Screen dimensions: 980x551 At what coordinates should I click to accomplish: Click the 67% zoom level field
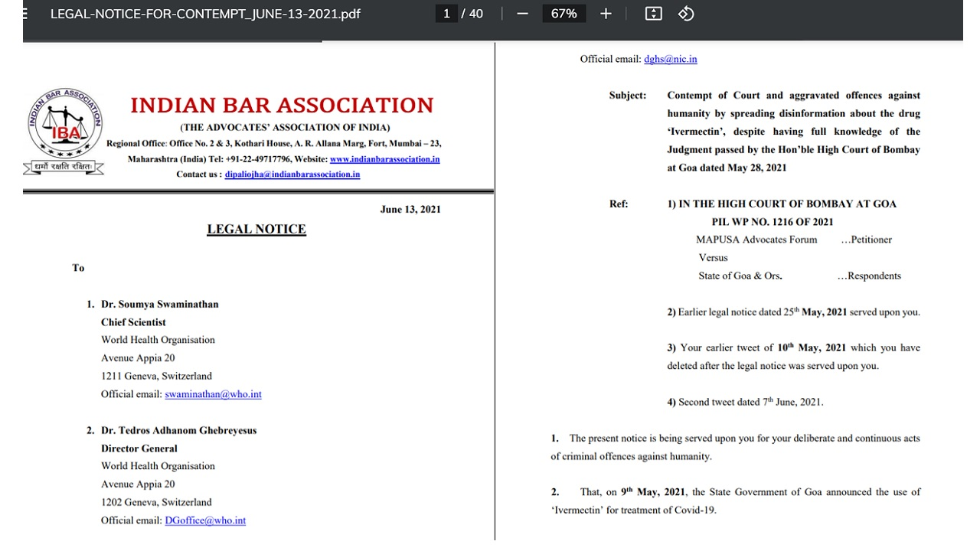tap(563, 14)
